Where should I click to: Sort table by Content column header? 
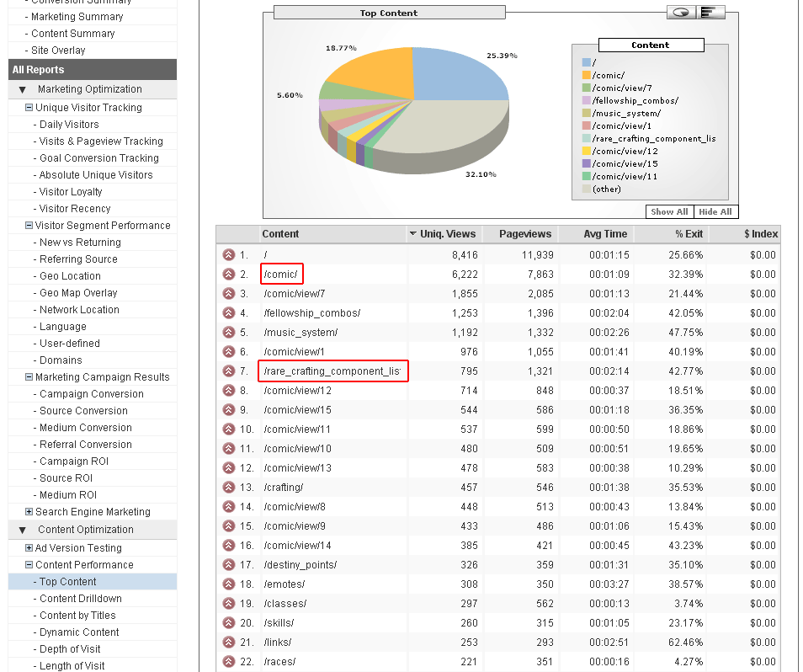[x=280, y=234]
